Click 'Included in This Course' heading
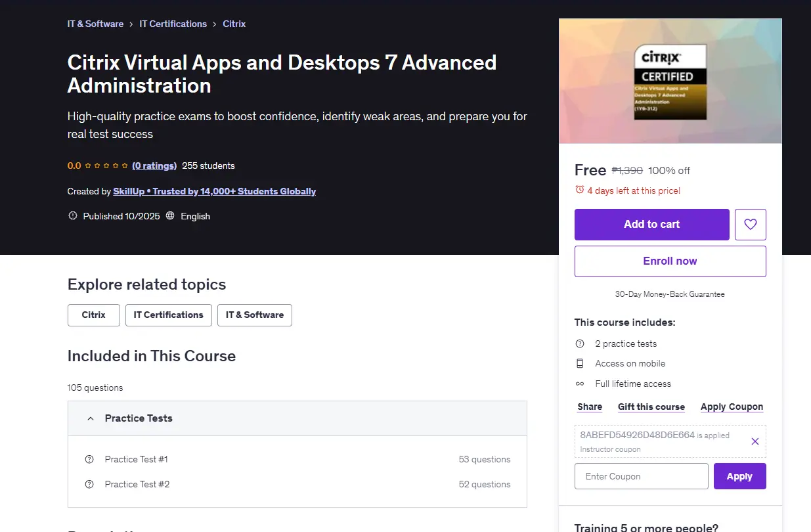811x532 pixels. (152, 356)
